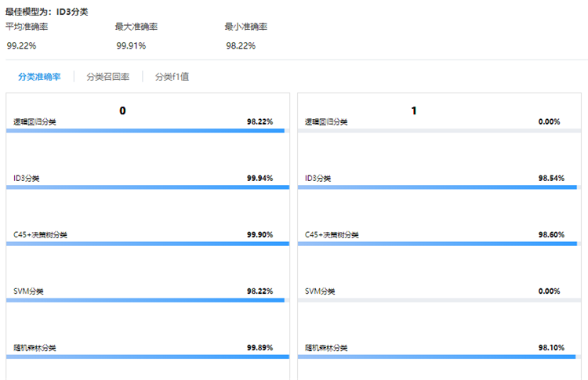Click the 随机森林分类 bar in class 1 panel
Viewport: 588px width, 380px height.
click(439, 356)
